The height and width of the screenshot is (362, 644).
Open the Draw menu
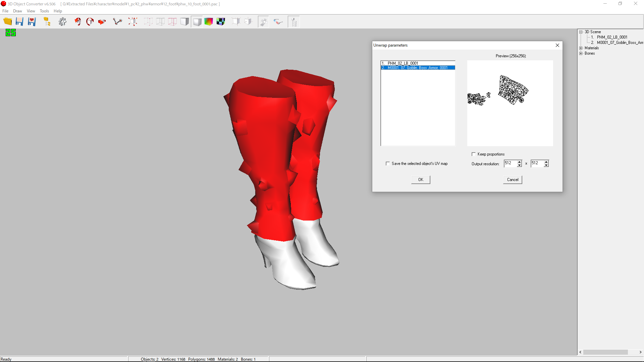[x=17, y=11]
